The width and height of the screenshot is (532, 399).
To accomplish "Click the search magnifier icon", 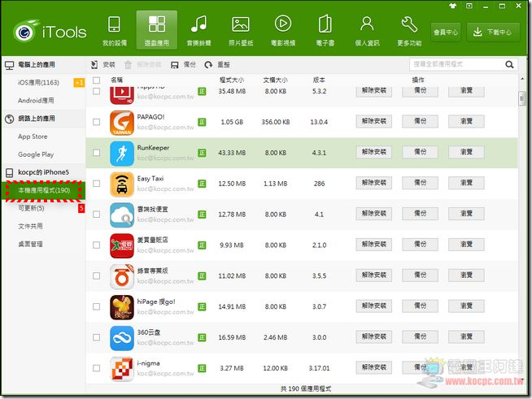I will (509, 64).
